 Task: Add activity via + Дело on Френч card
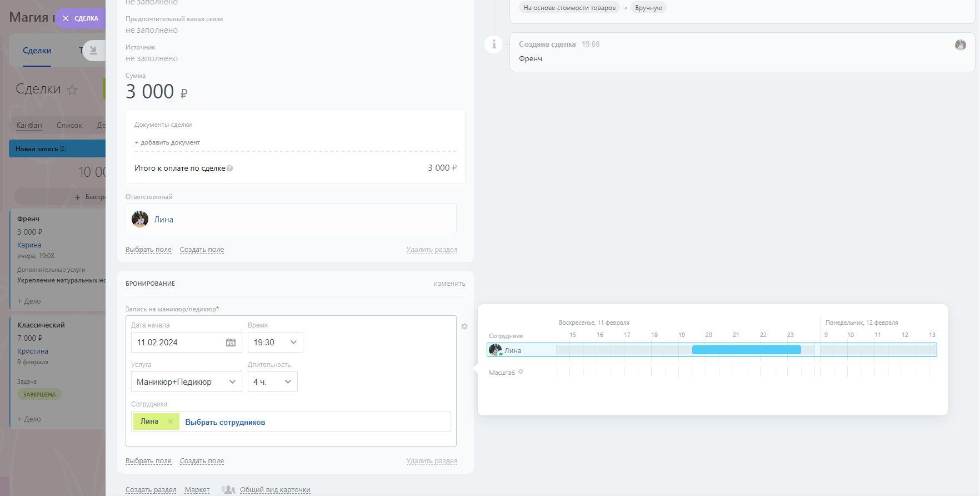pos(29,301)
